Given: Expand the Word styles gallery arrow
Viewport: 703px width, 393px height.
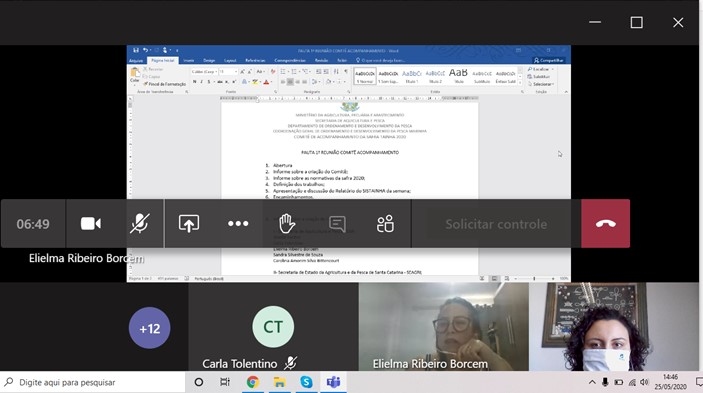Looking at the screenshot, I should point(520,82).
